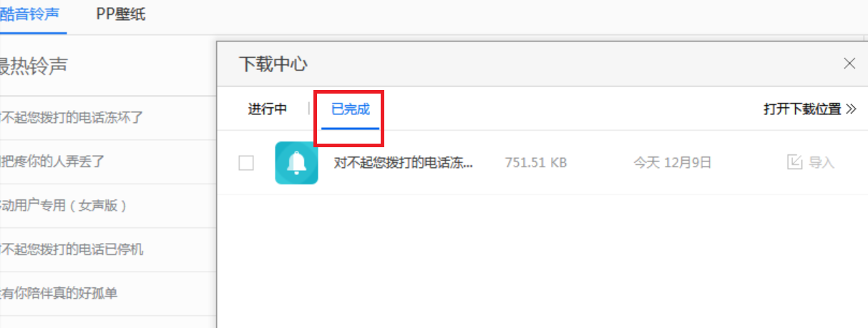The height and width of the screenshot is (328, 868).
Task: Click the 751.51 KB file size
Action: pos(535,163)
